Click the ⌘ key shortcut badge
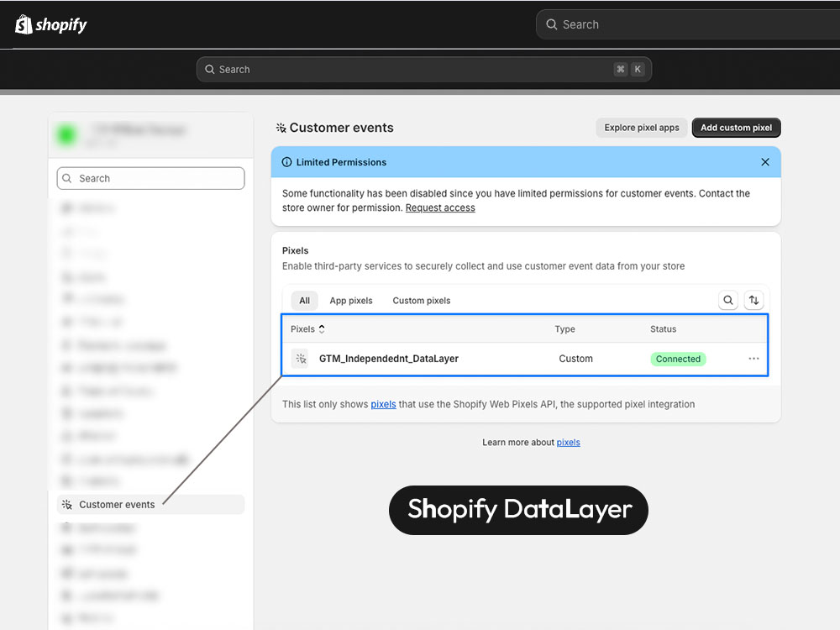This screenshot has height=630, width=840. 621,69
